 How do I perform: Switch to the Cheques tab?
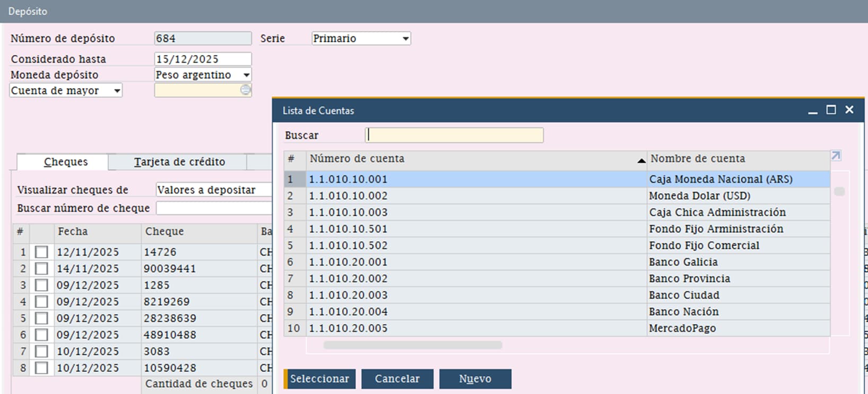(x=66, y=162)
